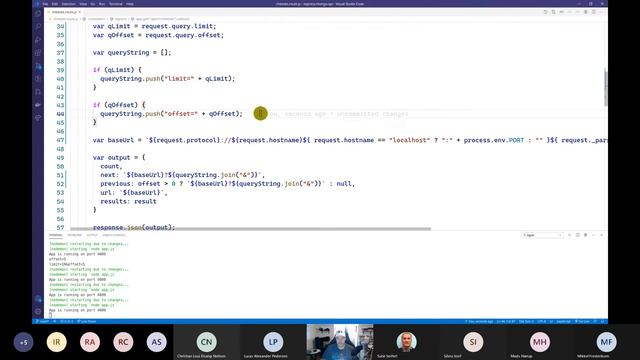Open the JavaScript language mode selector
The height and width of the screenshot is (360, 640).
563,322
